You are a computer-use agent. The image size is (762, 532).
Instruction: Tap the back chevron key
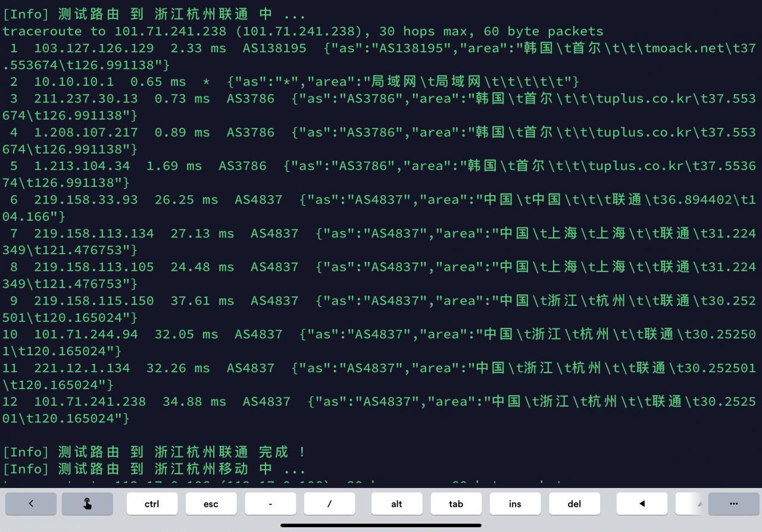[x=31, y=504]
